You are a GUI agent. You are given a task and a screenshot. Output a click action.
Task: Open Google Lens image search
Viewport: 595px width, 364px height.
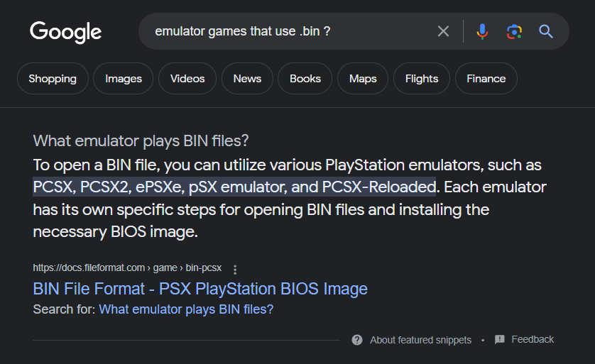click(x=514, y=31)
